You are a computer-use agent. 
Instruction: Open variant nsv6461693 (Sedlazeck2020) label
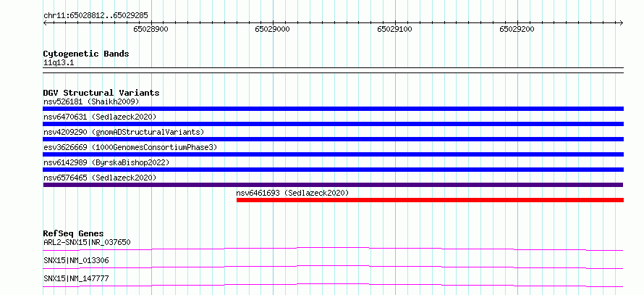click(292, 193)
